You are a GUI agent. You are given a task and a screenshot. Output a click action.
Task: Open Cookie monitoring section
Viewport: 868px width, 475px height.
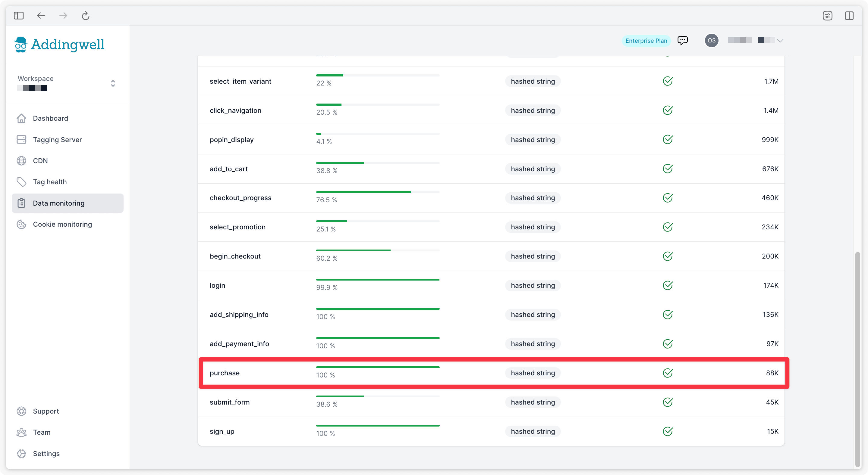point(62,224)
